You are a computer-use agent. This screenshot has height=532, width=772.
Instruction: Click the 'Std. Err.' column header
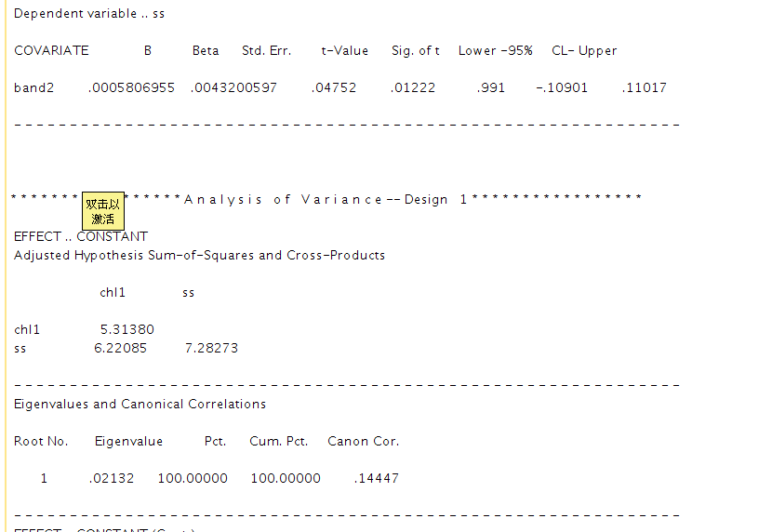(x=266, y=50)
